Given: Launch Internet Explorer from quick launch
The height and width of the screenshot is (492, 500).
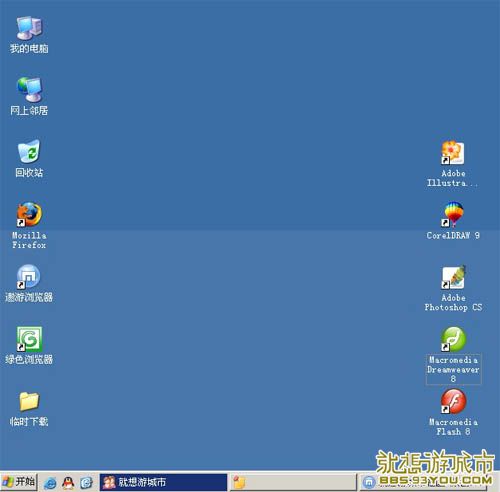Looking at the screenshot, I should click(51, 483).
